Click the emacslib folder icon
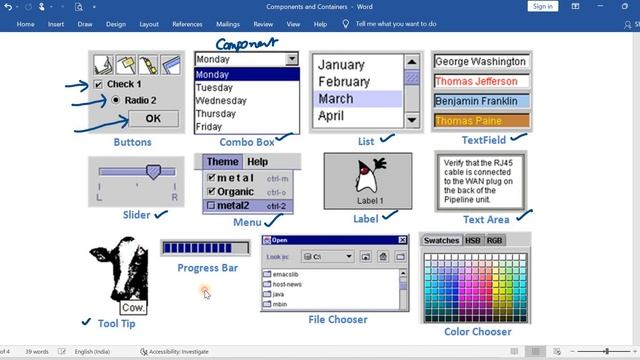The height and width of the screenshot is (360, 640). pyautogui.click(x=267, y=274)
